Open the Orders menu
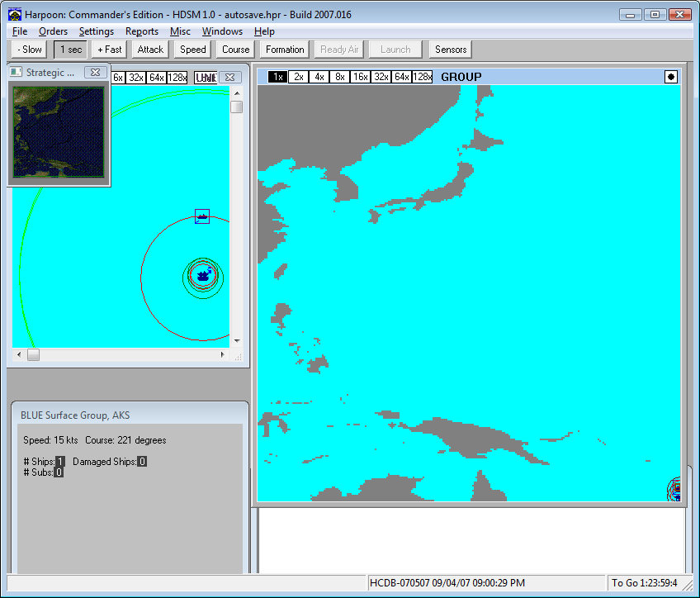700x598 pixels. pos(53,31)
